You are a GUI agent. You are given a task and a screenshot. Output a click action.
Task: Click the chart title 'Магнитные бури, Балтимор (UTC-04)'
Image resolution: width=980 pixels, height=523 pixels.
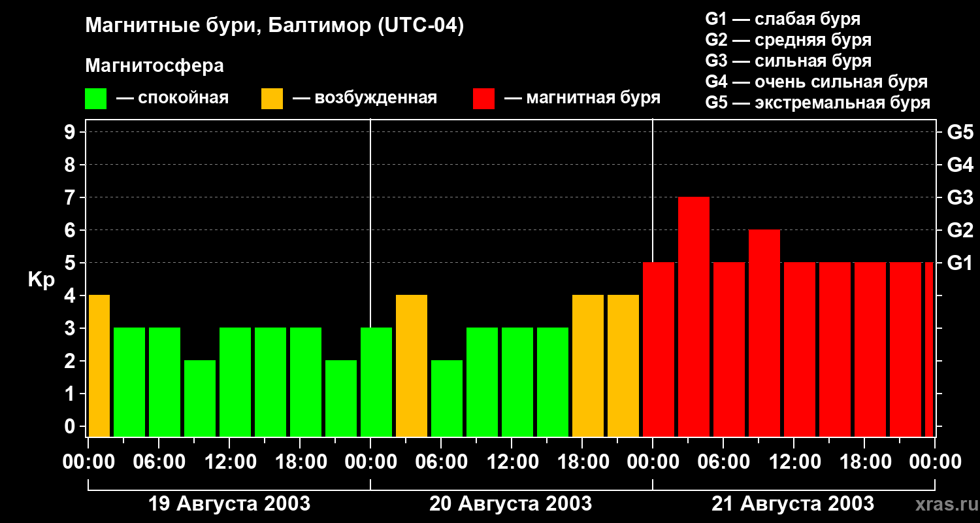coord(274,26)
